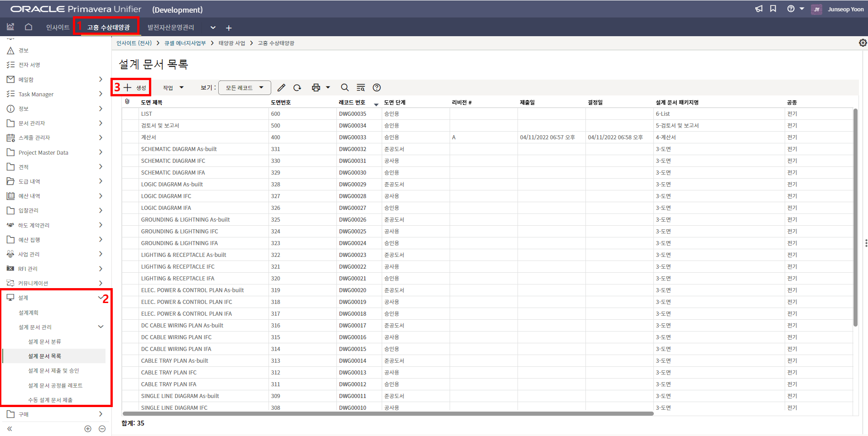Image resolution: width=868 pixels, height=436 pixels.
Task: Click the pencil edit icon in toolbar
Action: 281,88
